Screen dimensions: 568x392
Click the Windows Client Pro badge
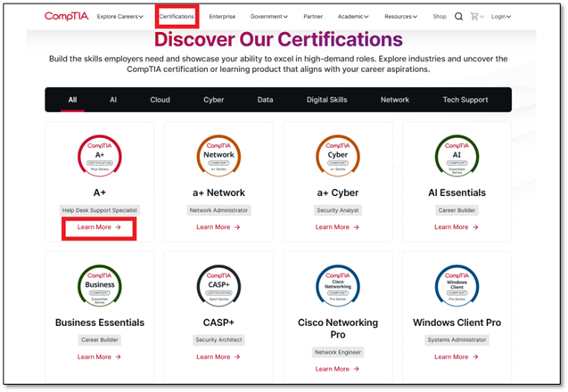(x=457, y=286)
